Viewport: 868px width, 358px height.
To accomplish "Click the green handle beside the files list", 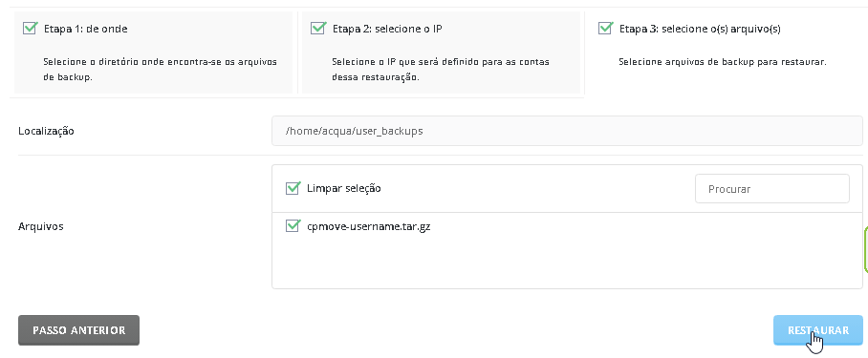I will click(x=866, y=250).
